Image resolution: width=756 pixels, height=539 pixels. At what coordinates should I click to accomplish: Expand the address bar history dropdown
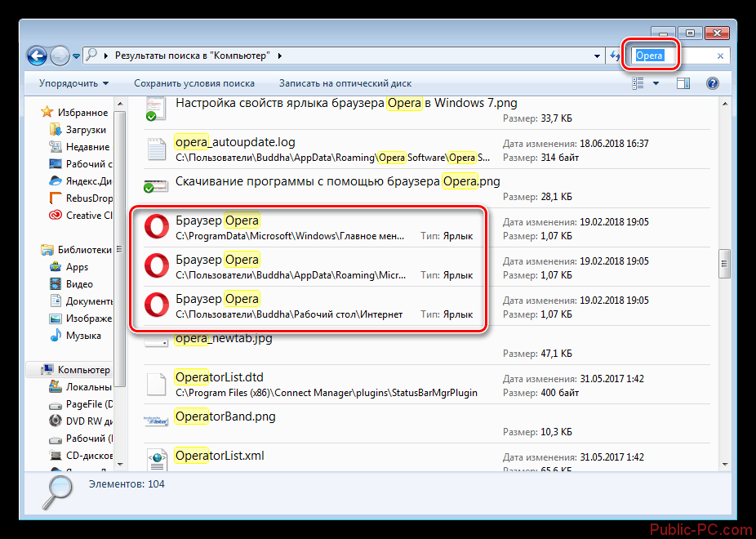point(598,56)
